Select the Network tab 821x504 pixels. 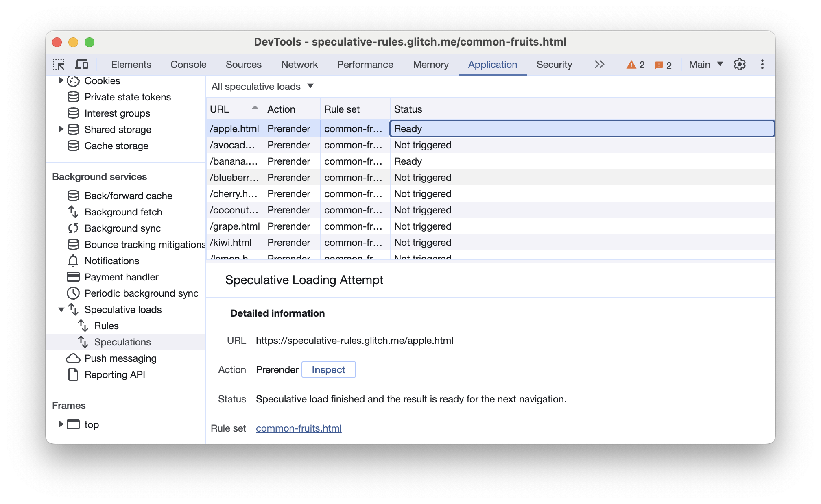[299, 65]
